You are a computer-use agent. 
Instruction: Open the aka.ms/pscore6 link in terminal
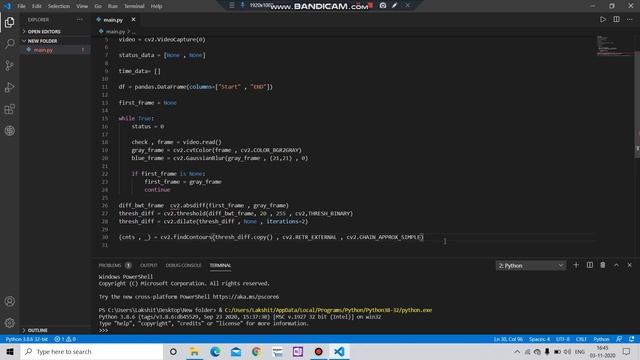point(246,297)
